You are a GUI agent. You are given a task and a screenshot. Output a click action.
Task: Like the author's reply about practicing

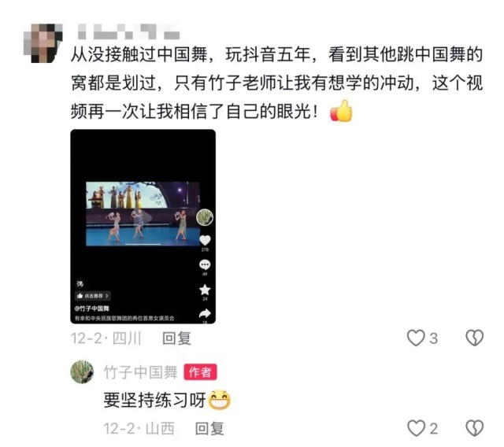[x=417, y=428]
